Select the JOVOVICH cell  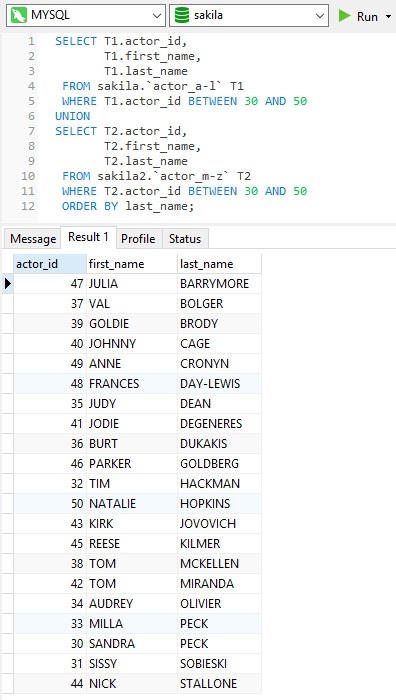219,524
